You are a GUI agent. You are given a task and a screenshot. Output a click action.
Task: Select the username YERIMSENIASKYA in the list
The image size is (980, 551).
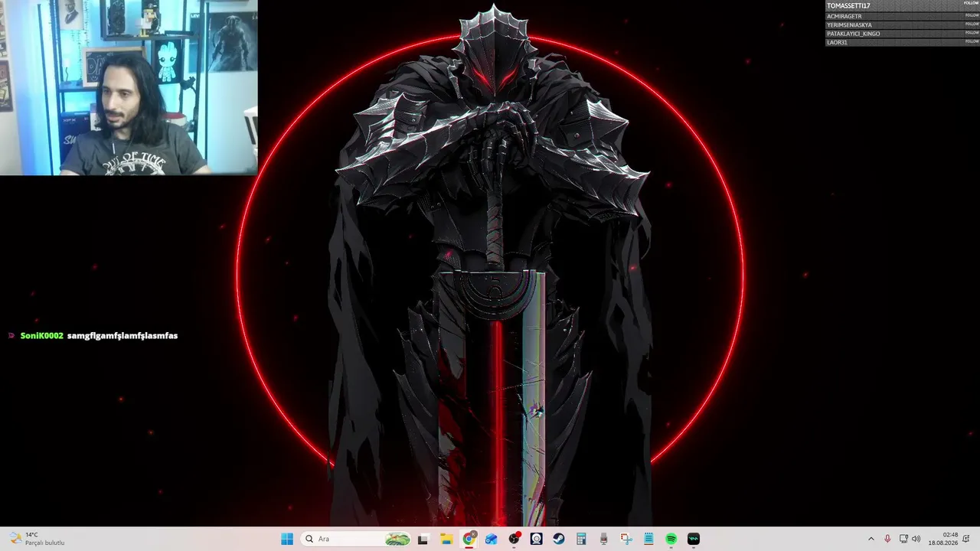tap(849, 25)
